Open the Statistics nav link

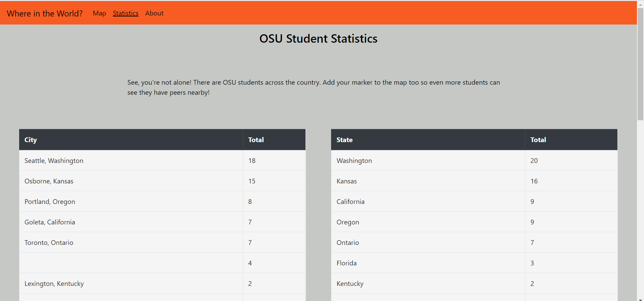pyautogui.click(x=125, y=13)
